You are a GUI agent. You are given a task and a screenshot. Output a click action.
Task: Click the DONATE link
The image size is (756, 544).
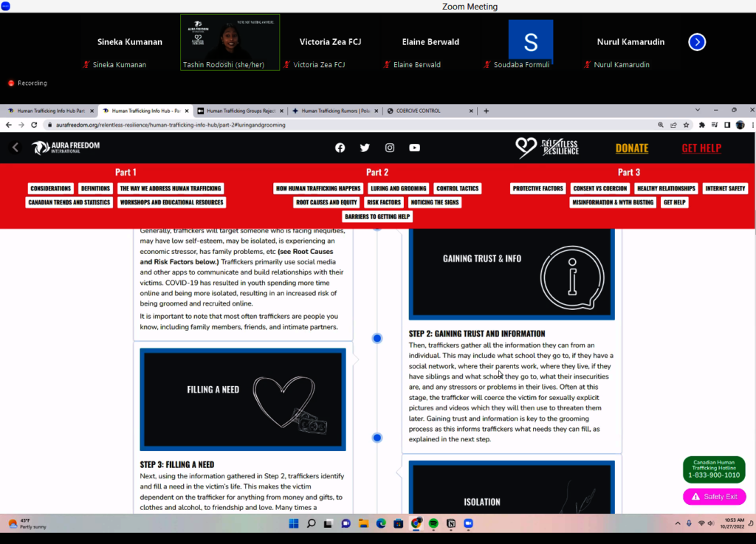632,148
